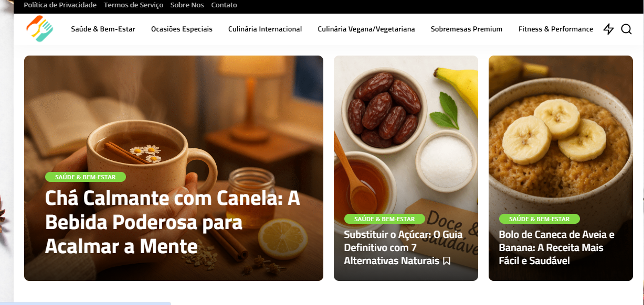Open the Sobremesas Premium category
The width and height of the screenshot is (644, 305).
[467, 29]
